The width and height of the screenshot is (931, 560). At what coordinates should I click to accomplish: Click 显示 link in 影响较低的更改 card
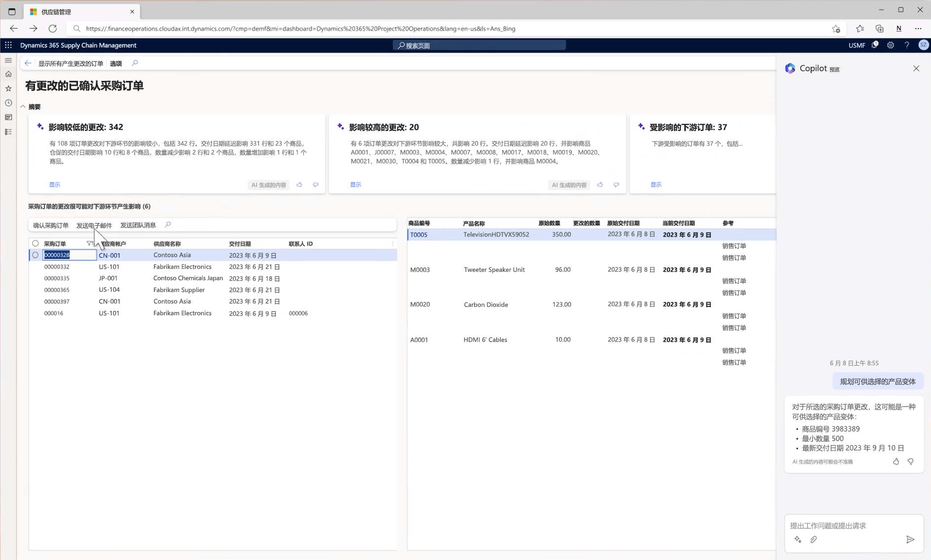(55, 185)
